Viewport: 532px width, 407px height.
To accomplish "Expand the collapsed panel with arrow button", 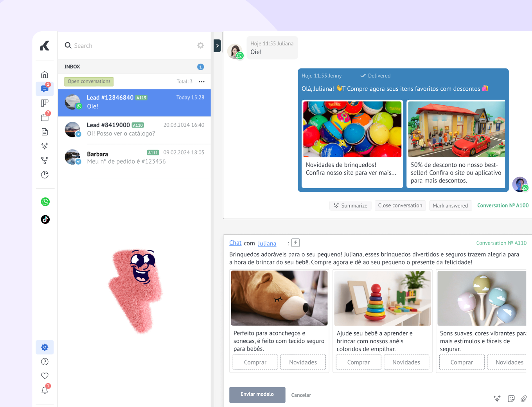I will coord(217,46).
